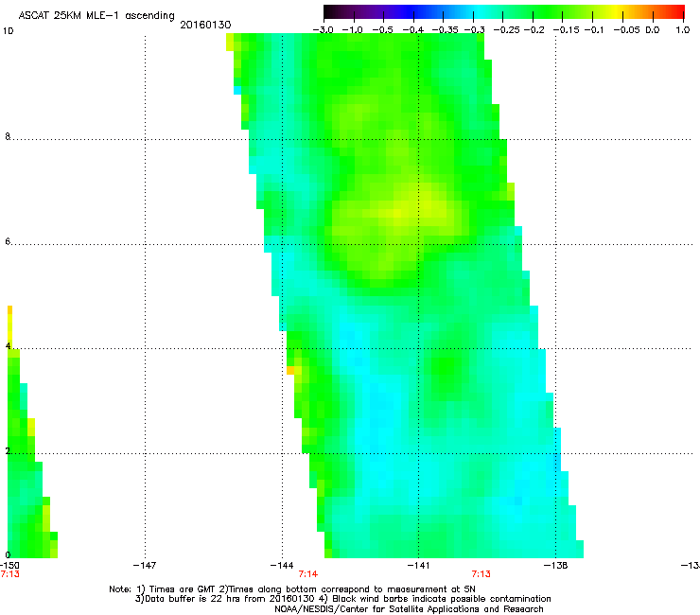Screen dimensions: 700x615
Task: Click the '-0.4' color scale label
Action: coord(413,30)
